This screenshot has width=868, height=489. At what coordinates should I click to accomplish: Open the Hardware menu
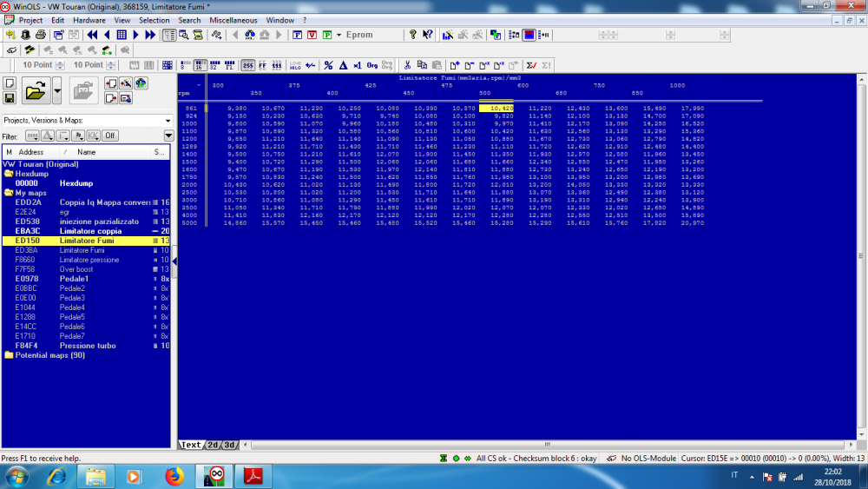[89, 20]
